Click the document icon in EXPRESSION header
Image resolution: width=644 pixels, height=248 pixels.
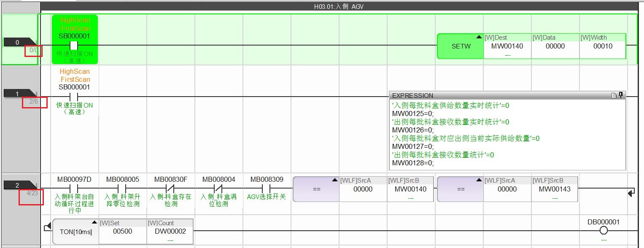(x=614, y=96)
